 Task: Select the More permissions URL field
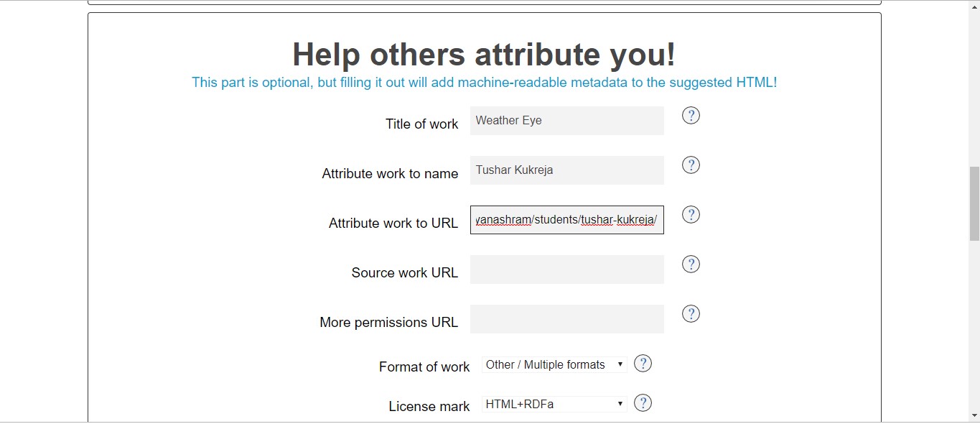566,319
